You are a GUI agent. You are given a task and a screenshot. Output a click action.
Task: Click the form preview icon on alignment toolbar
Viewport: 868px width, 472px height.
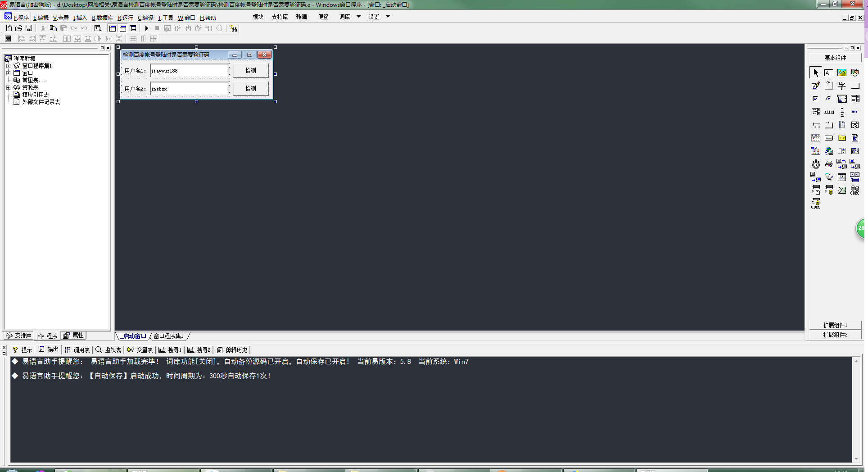click(x=8, y=39)
